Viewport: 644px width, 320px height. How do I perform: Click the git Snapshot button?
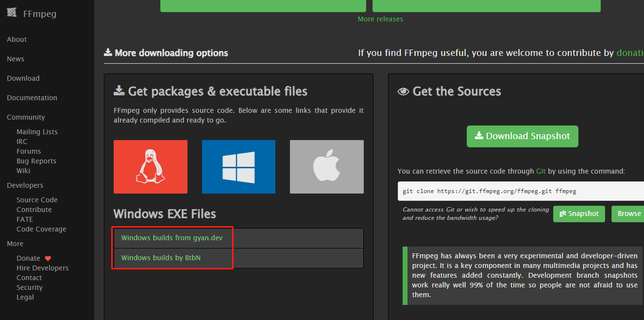(x=579, y=213)
